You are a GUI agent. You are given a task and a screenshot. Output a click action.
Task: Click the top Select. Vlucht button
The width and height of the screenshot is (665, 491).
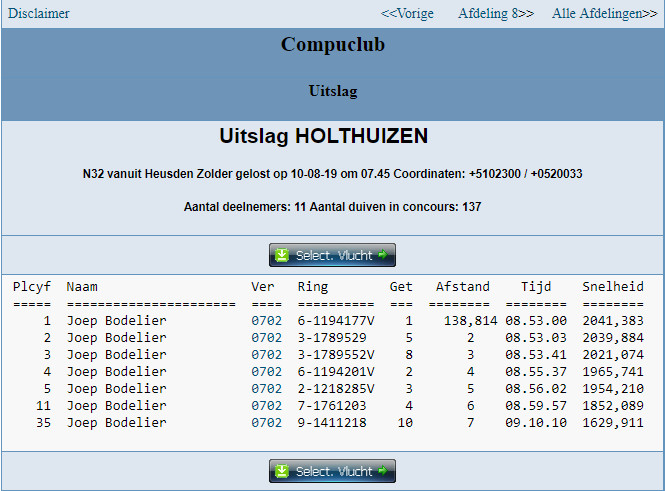pos(332,255)
